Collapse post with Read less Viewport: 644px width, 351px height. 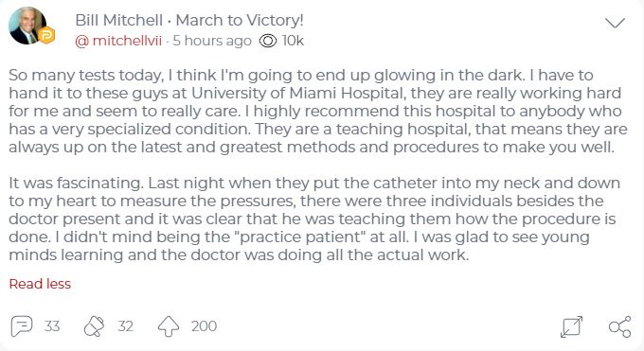[40, 284]
